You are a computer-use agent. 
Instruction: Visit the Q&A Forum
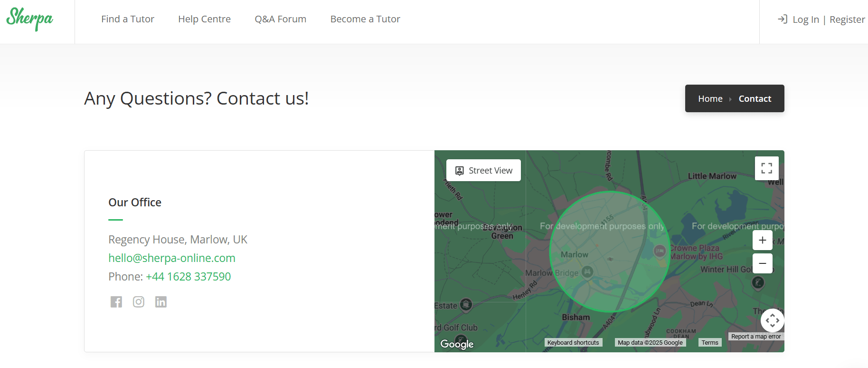280,19
